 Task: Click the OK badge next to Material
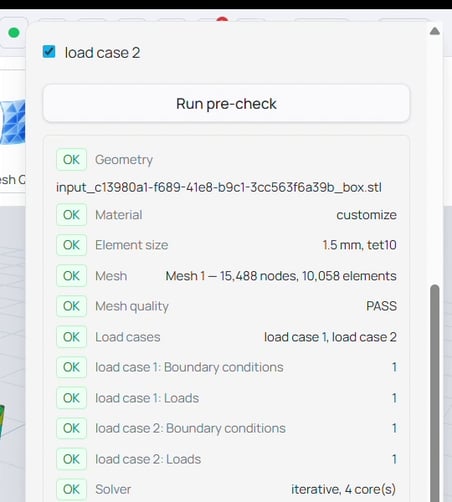pos(71,215)
